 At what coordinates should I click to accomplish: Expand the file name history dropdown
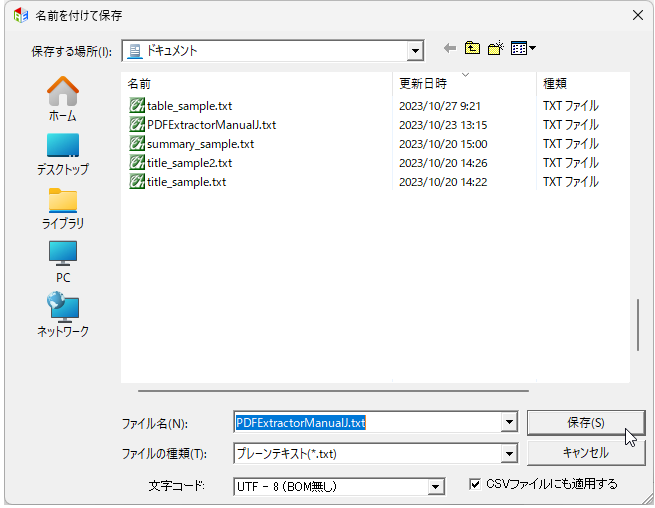click(509, 422)
